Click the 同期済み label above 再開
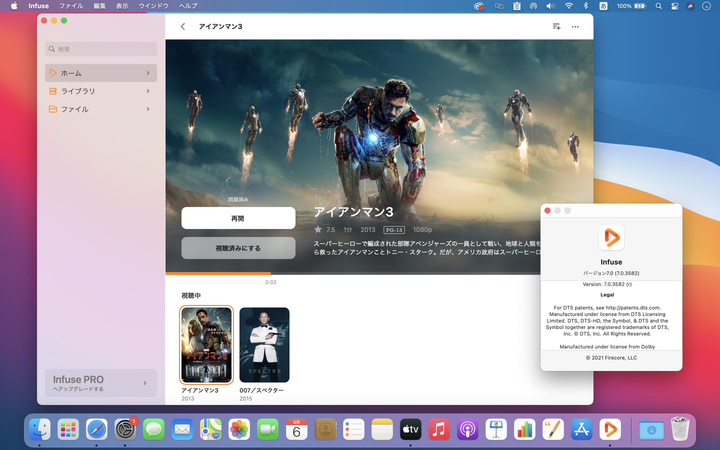This screenshot has width=720, height=450. tap(238, 200)
